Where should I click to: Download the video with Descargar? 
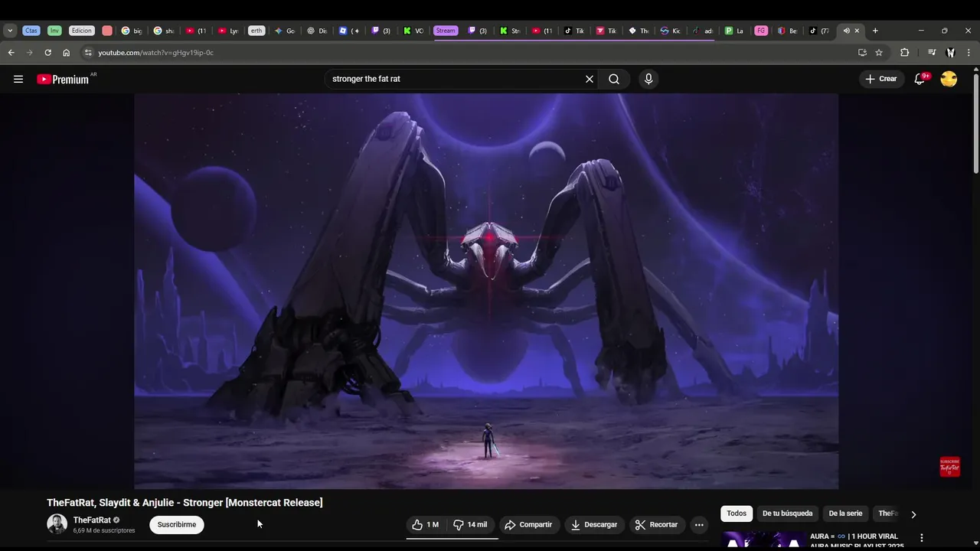594,525
